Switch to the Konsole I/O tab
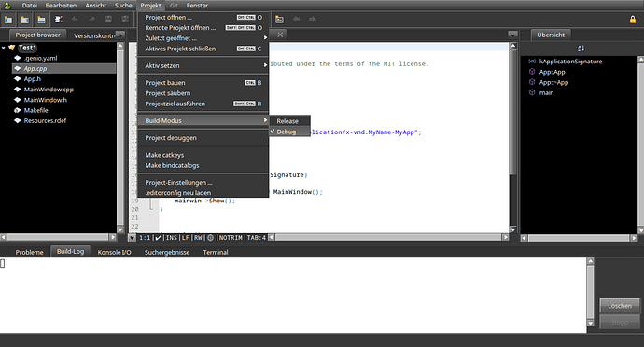 pos(114,252)
